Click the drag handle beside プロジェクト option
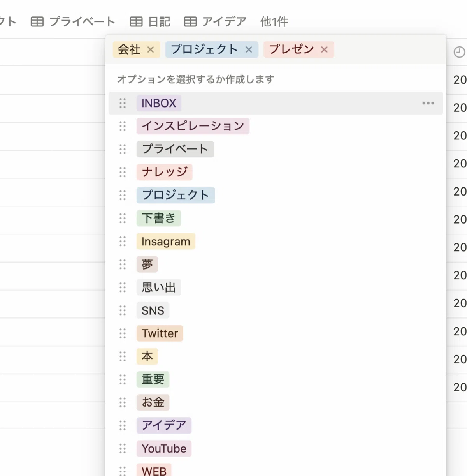Screen dimensions: 467x476 pos(123,195)
